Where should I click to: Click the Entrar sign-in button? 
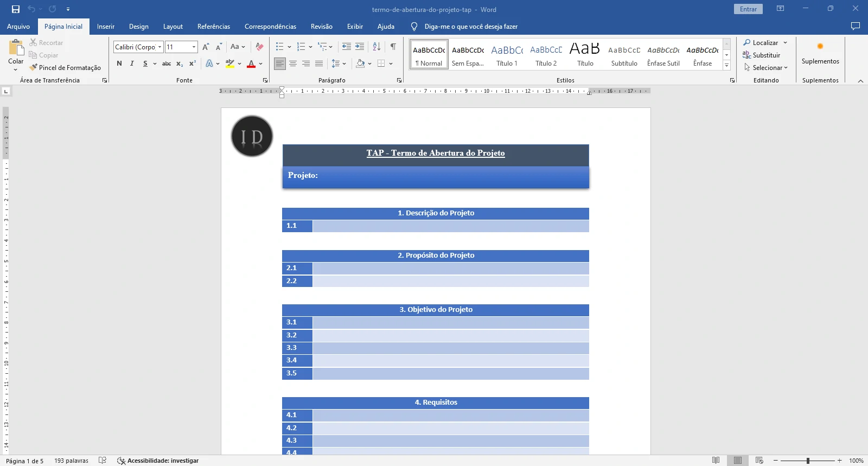tap(748, 9)
